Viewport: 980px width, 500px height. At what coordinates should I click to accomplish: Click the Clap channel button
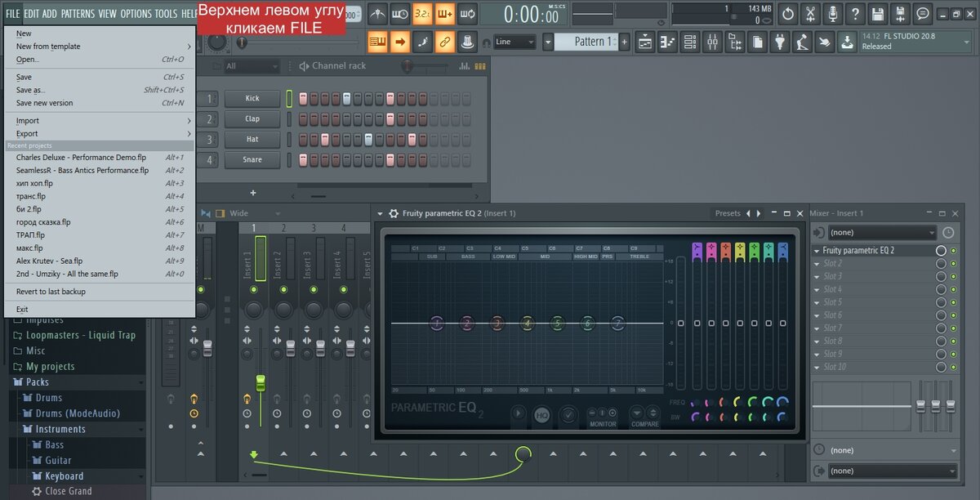click(252, 118)
